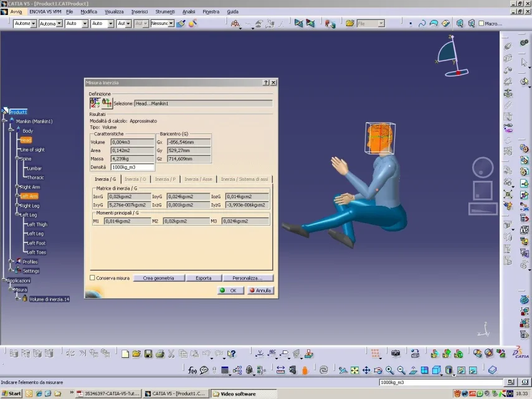Click the Esporta button
The width and height of the screenshot is (532, 399).
(x=204, y=278)
